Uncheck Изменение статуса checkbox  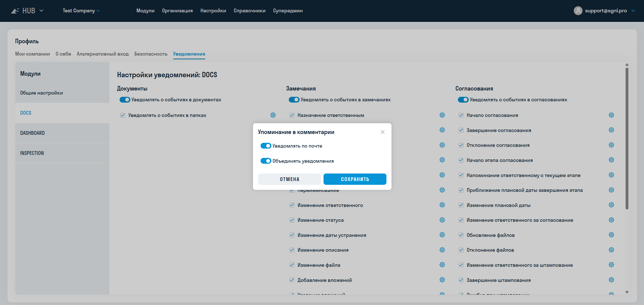point(292,220)
